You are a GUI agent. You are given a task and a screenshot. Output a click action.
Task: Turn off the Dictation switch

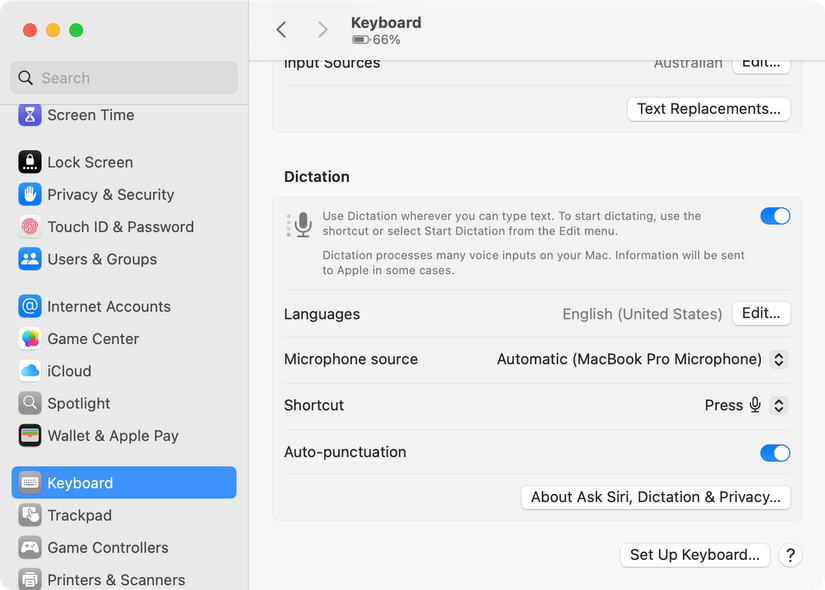[775, 216]
